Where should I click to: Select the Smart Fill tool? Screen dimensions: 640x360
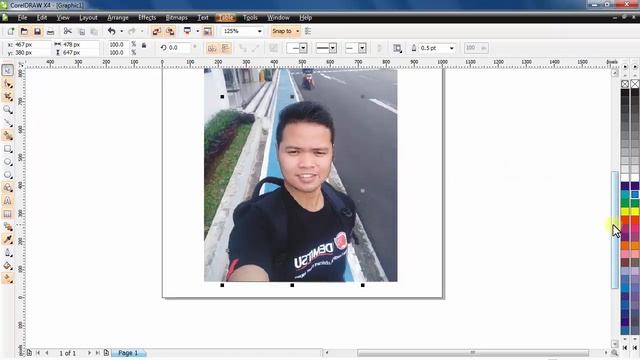(x=7, y=136)
